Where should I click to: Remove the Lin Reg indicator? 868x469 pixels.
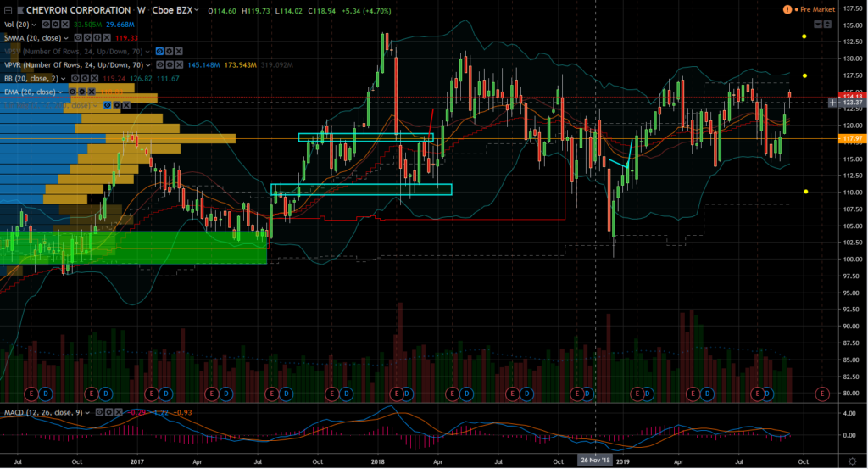point(126,105)
